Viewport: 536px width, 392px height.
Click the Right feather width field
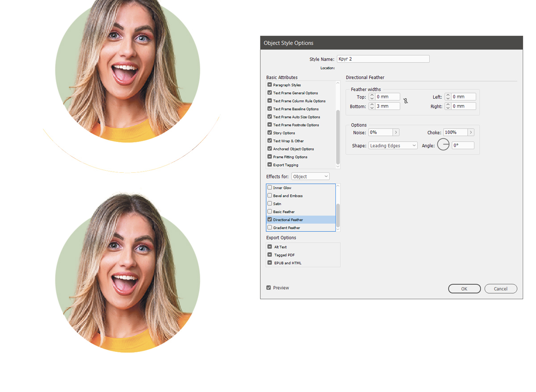point(463,106)
